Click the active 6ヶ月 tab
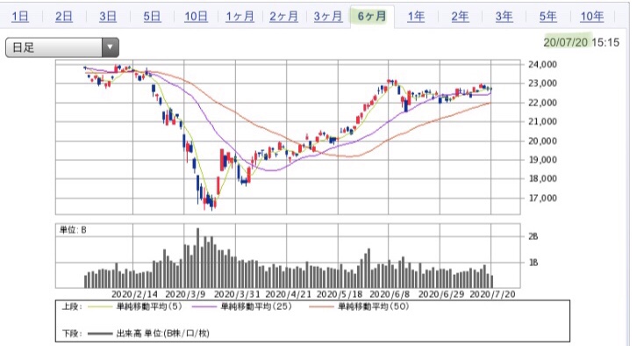Image resolution: width=644 pixels, height=346 pixels. coord(372,17)
